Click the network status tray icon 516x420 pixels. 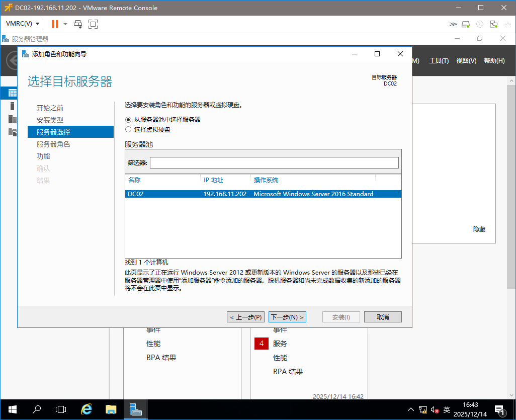[423, 410]
